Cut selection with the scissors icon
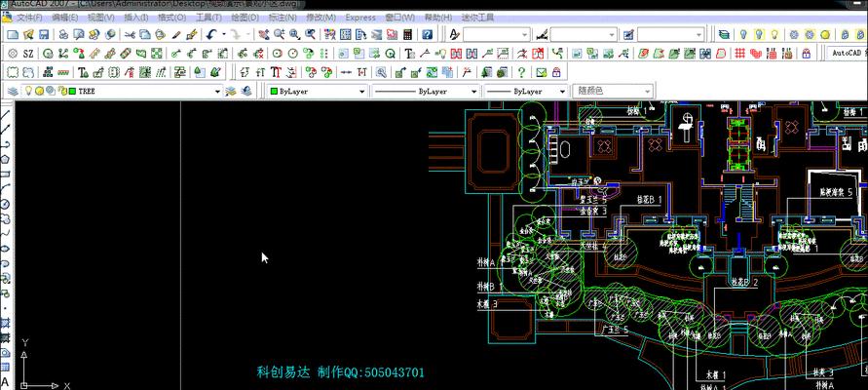This screenshot has height=390, width=868. pyautogui.click(x=131, y=35)
